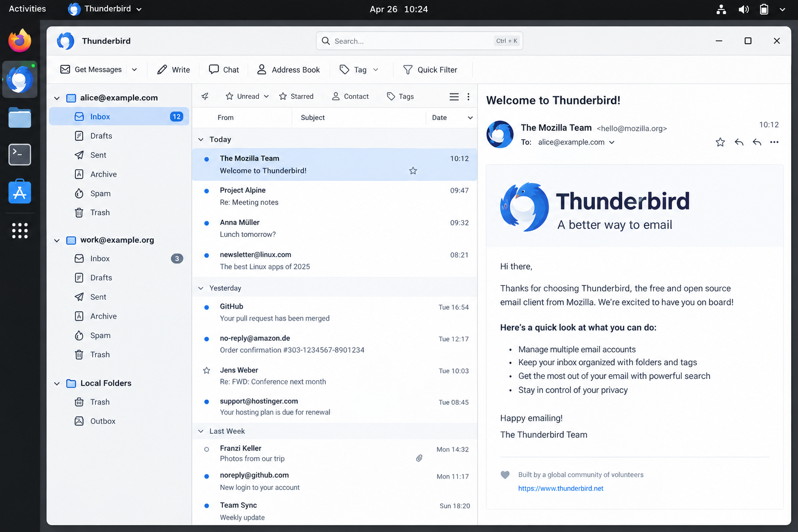
Task: Open Project Alpine meeting notes email
Action: (335, 196)
